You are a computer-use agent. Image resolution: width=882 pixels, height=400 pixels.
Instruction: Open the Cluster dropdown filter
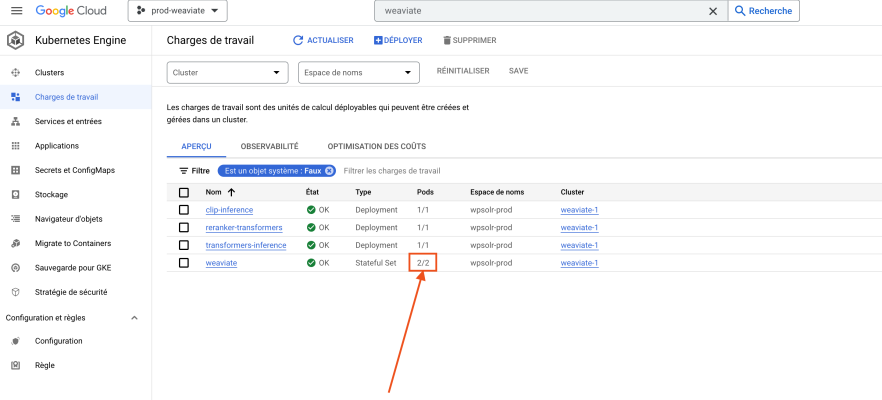coord(228,73)
